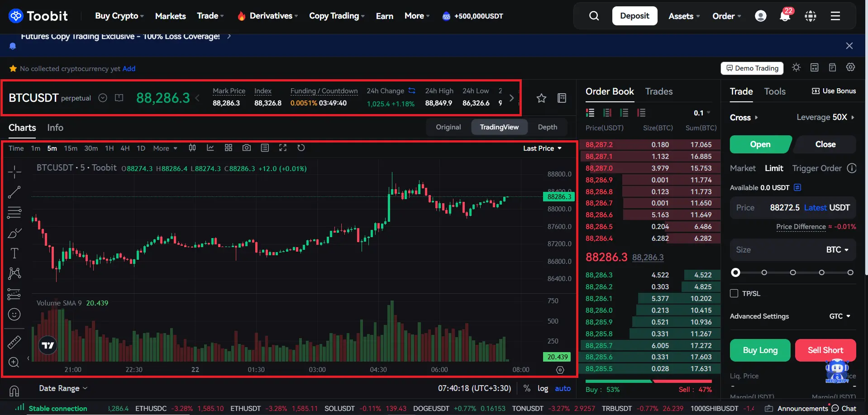Switch to the Depth chart tab
This screenshot has width=868, height=415.
tap(547, 127)
